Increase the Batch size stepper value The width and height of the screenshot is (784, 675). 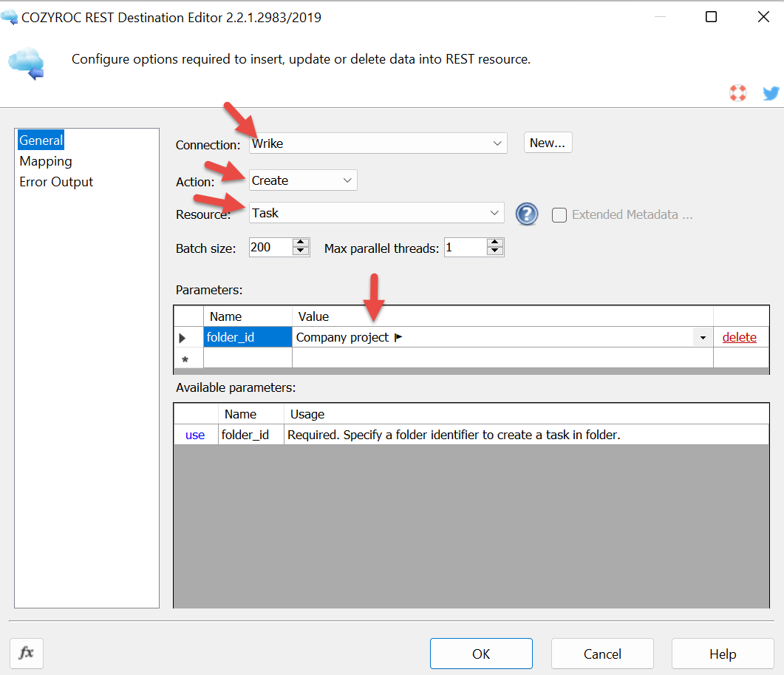coord(301,243)
